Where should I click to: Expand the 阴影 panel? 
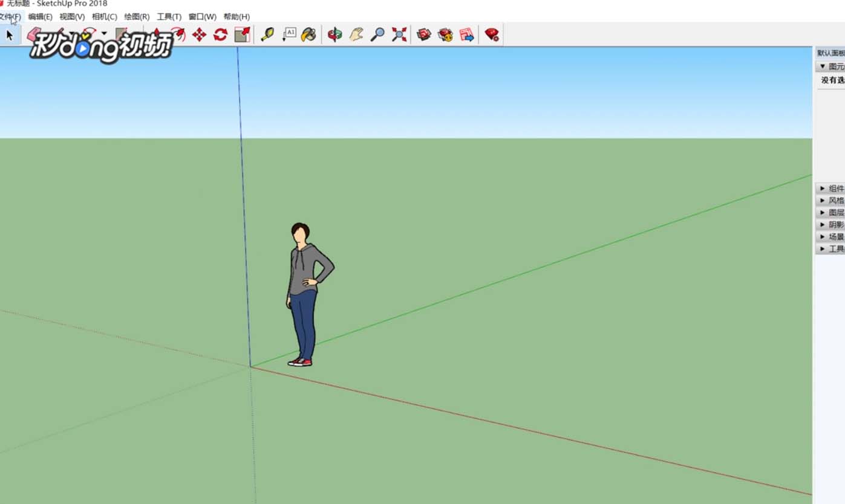coord(831,225)
